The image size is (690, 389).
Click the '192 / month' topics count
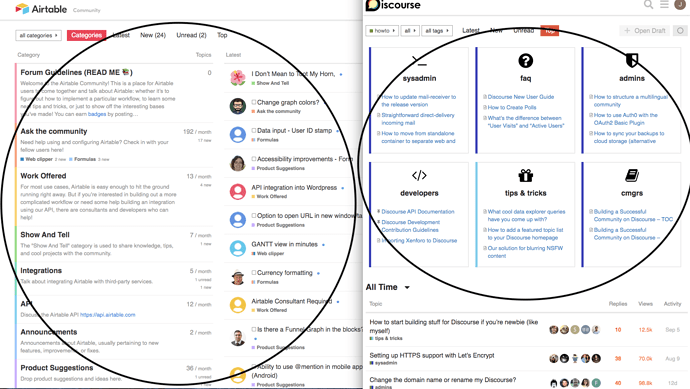tap(197, 132)
